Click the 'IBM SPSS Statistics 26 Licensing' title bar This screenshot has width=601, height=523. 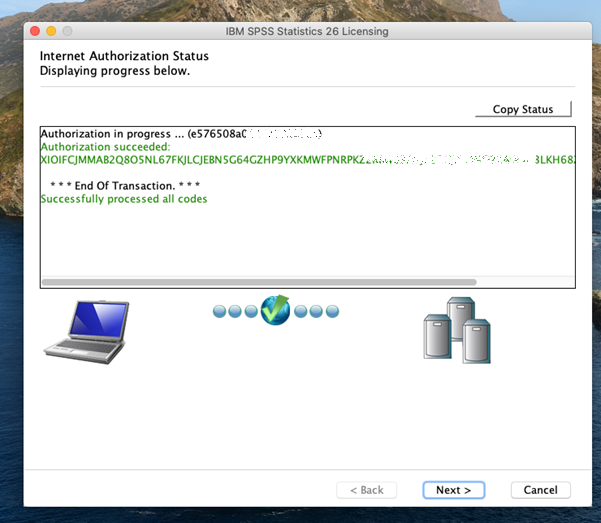pyautogui.click(x=307, y=31)
